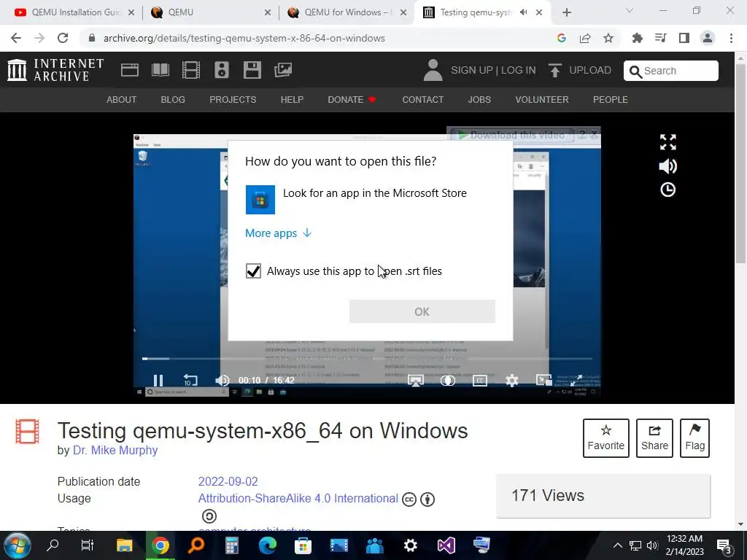Click the video progress bar
Screen dimensions: 747x560
pos(367,359)
